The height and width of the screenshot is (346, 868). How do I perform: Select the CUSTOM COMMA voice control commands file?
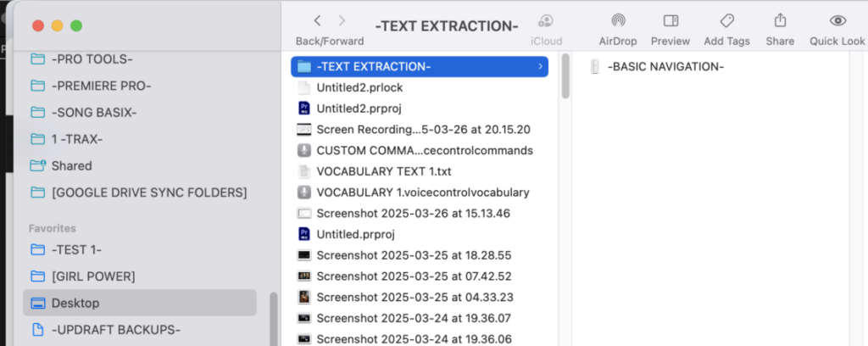click(424, 150)
